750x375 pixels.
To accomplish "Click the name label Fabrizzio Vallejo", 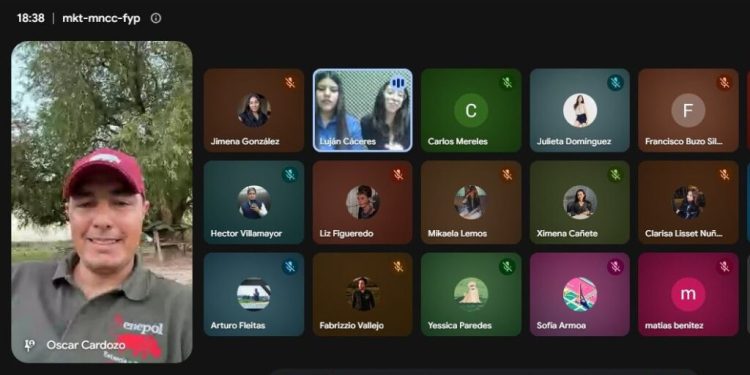I will click(352, 325).
